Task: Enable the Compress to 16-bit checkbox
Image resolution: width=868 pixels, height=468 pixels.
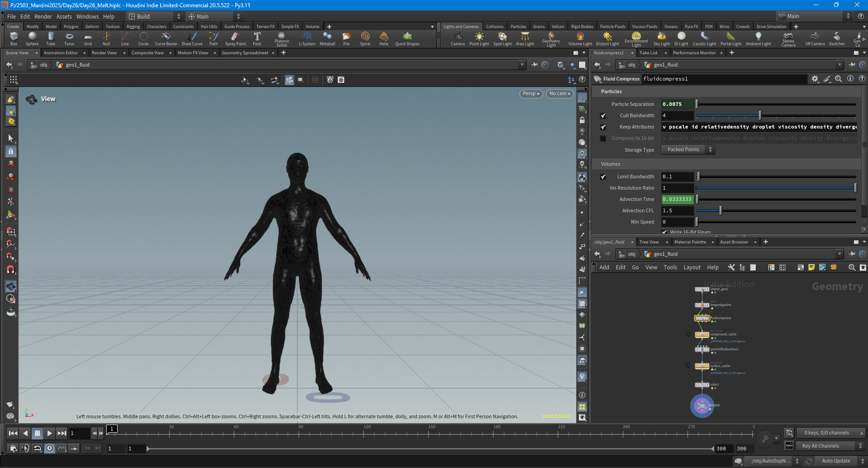Action: pos(603,138)
